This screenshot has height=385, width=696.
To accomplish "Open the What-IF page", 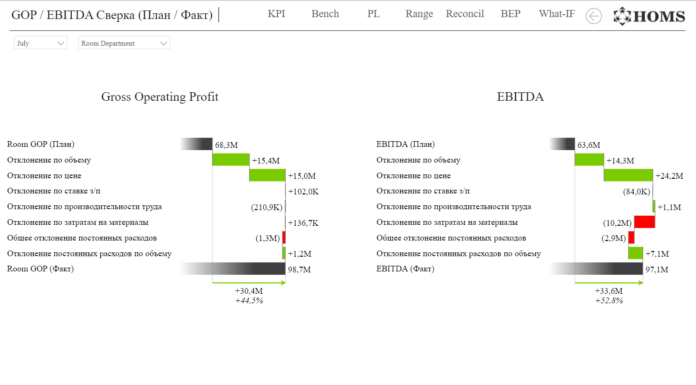I will pyautogui.click(x=557, y=14).
